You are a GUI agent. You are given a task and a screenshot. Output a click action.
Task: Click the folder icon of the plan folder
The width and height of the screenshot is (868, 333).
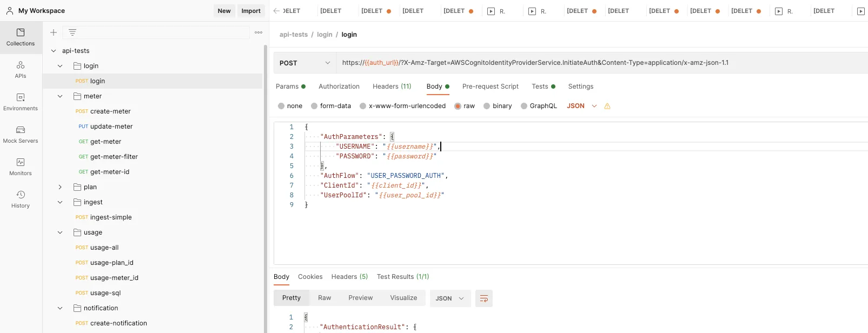(77, 187)
